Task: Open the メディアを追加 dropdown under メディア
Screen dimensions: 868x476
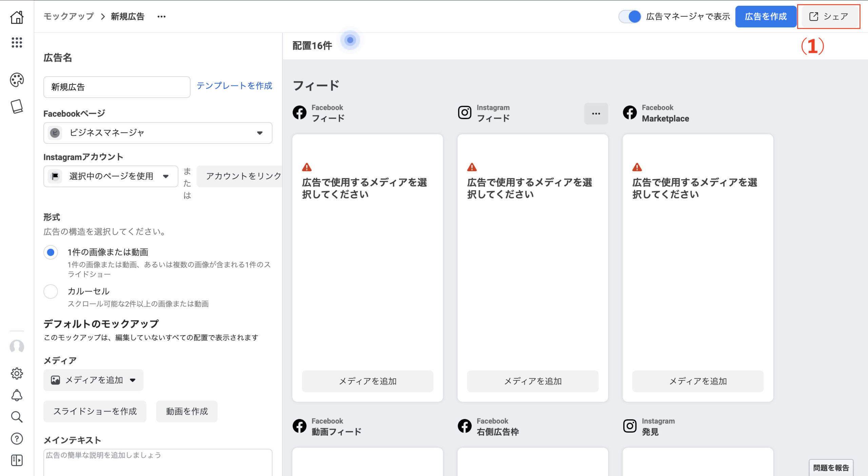Action: (93, 380)
